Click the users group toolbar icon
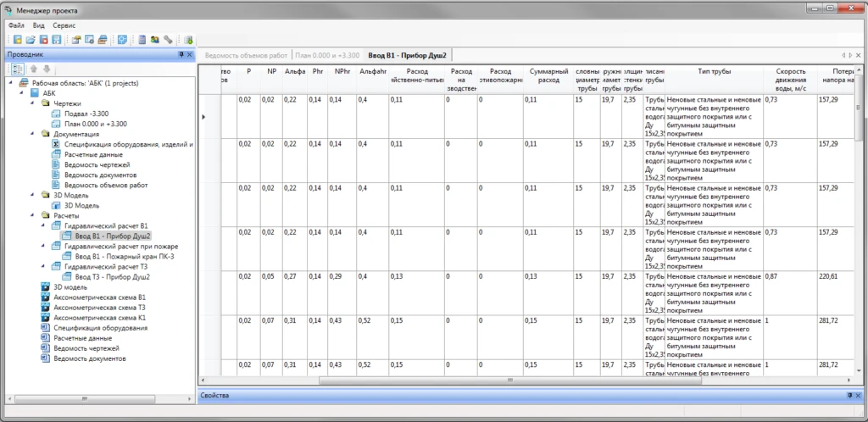 coord(155,40)
